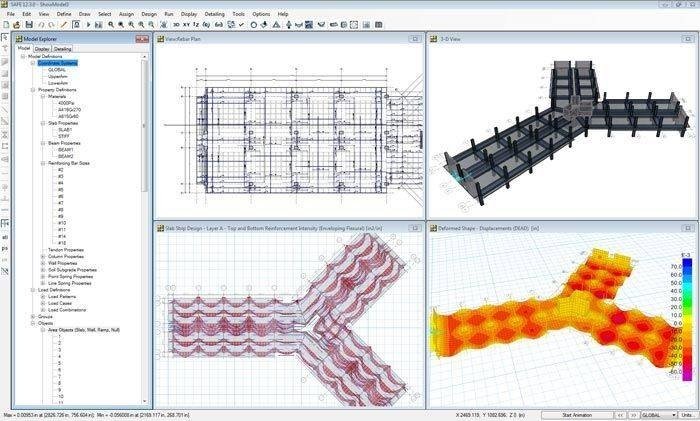Switch to plan view with XY icon
This screenshot has width=700, height=421.
click(186, 25)
